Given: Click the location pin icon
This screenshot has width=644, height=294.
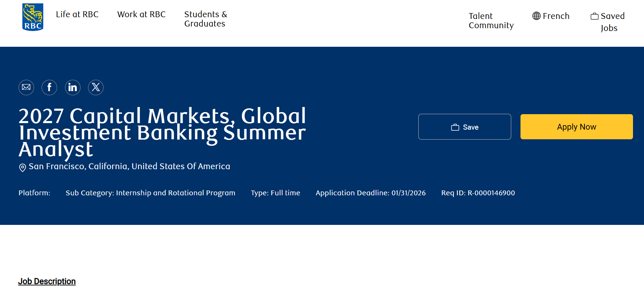Looking at the screenshot, I should 22,167.
